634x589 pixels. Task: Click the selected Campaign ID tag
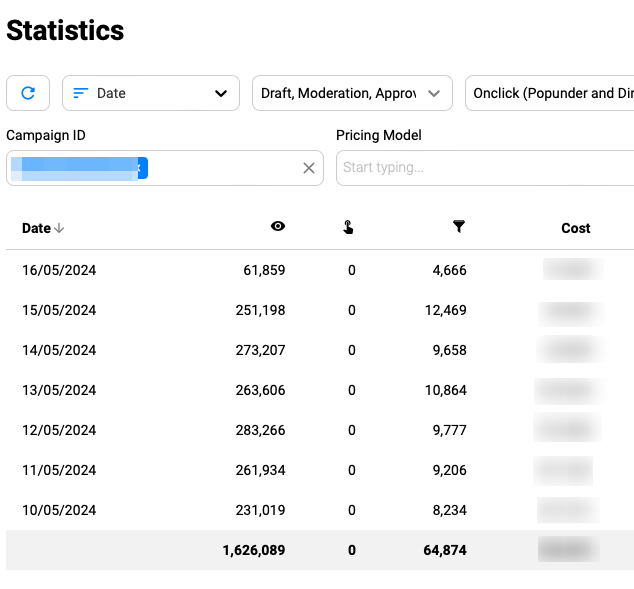[78, 168]
